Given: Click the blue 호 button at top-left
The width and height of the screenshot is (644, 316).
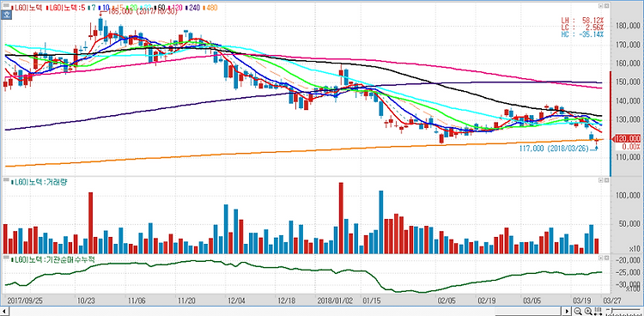Looking at the screenshot, I should point(6,15).
